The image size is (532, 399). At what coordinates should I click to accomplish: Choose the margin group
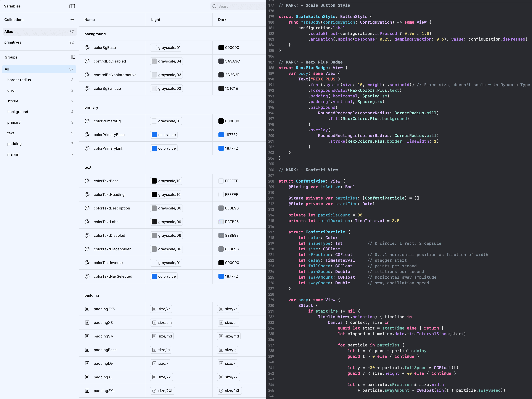13,154
